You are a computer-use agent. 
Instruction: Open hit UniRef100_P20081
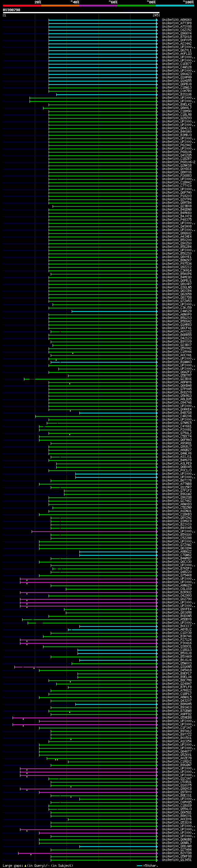pyautogui.click(x=177, y=430)
